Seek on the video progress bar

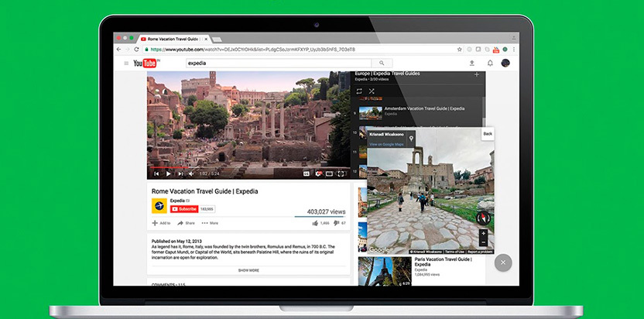pyautogui.click(x=248, y=167)
